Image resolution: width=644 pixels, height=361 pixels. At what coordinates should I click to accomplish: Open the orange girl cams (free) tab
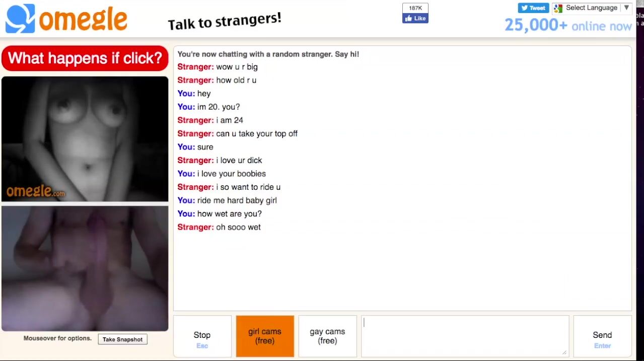265,336
